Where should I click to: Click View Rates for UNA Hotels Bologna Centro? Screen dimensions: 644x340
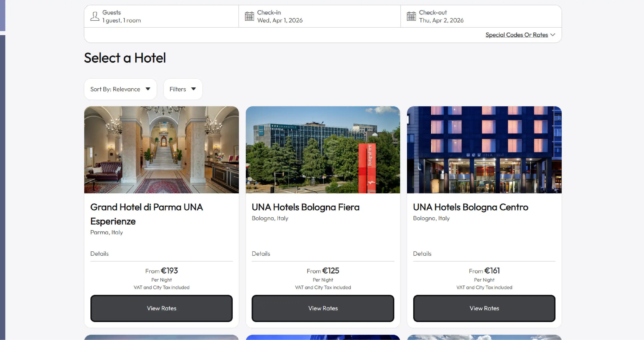pos(484,308)
